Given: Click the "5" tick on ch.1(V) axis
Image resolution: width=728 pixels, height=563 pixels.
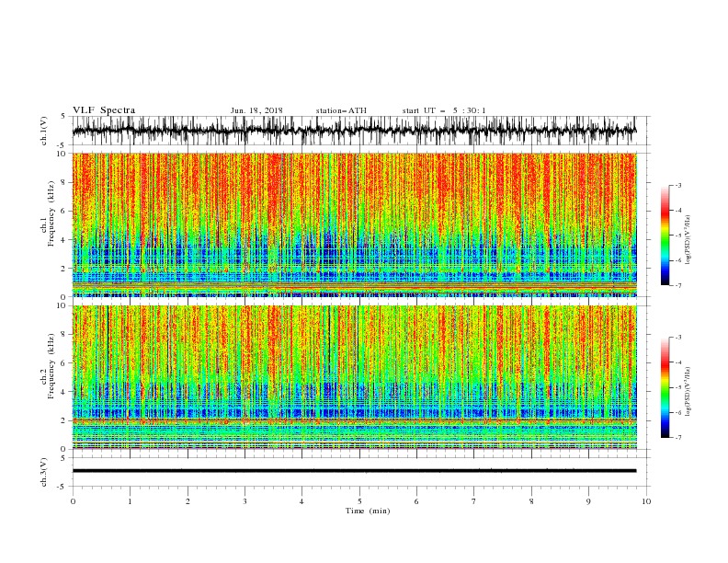Looking at the screenshot, I should click(x=63, y=116).
